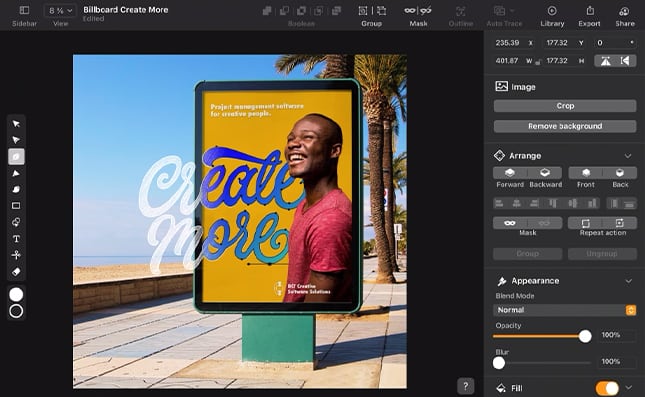
Task: Open the Auto Trace dropdown arrow
Action: pyautogui.click(x=512, y=11)
